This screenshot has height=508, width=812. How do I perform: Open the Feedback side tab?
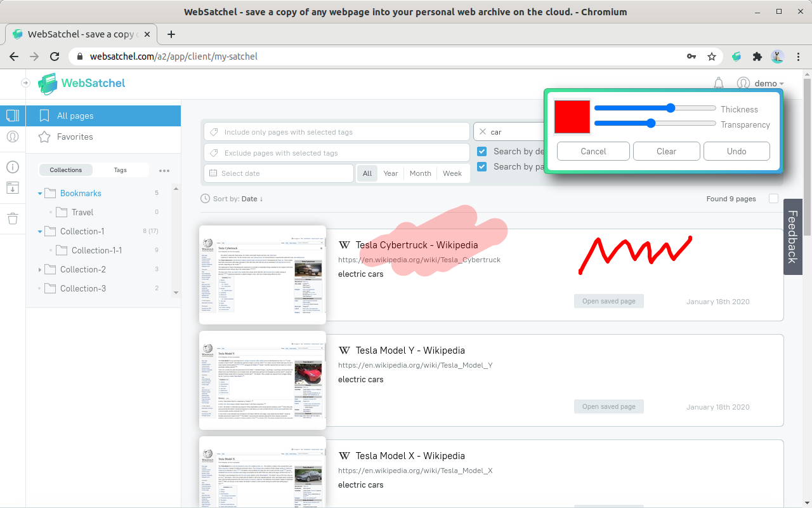coord(792,237)
